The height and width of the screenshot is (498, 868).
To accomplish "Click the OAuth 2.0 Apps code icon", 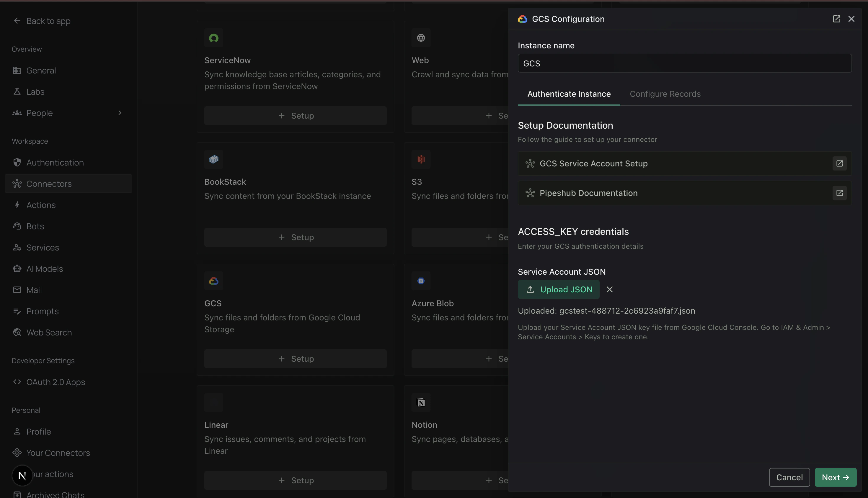I will click(x=17, y=382).
